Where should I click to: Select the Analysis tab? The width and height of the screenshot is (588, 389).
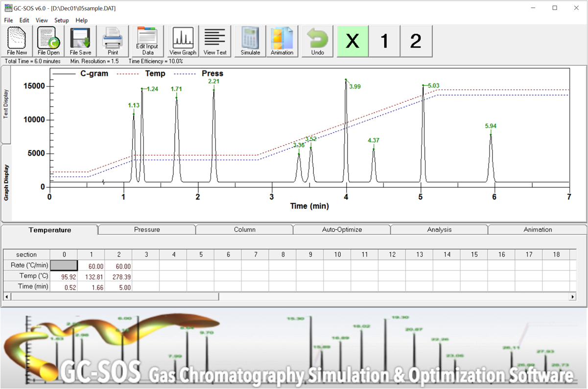pos(439,229)
